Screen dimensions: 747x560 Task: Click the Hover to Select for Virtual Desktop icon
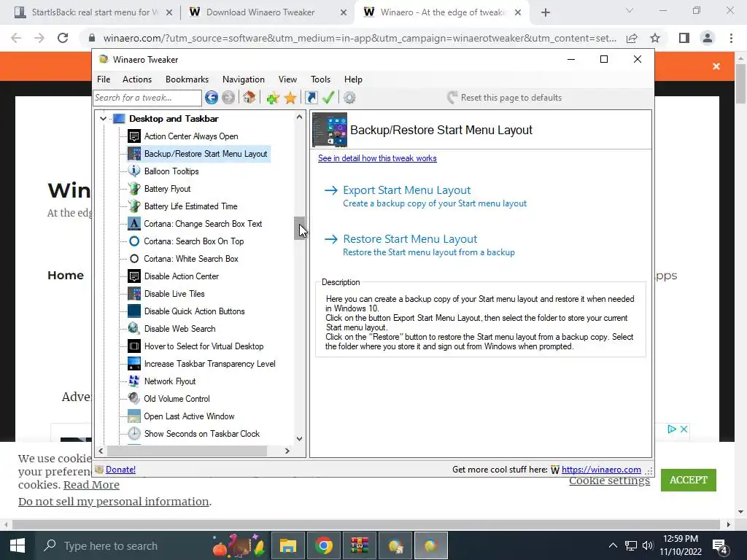tap(134, 346)
